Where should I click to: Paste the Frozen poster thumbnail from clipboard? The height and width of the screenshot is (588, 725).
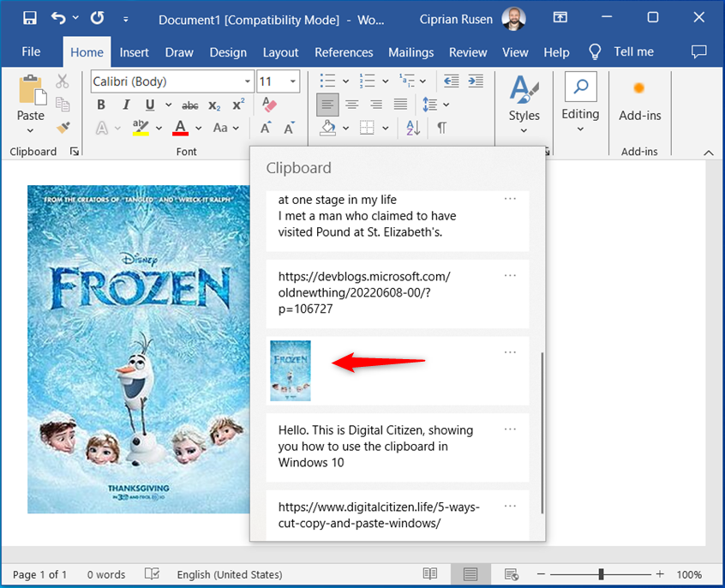pos(291,370)
